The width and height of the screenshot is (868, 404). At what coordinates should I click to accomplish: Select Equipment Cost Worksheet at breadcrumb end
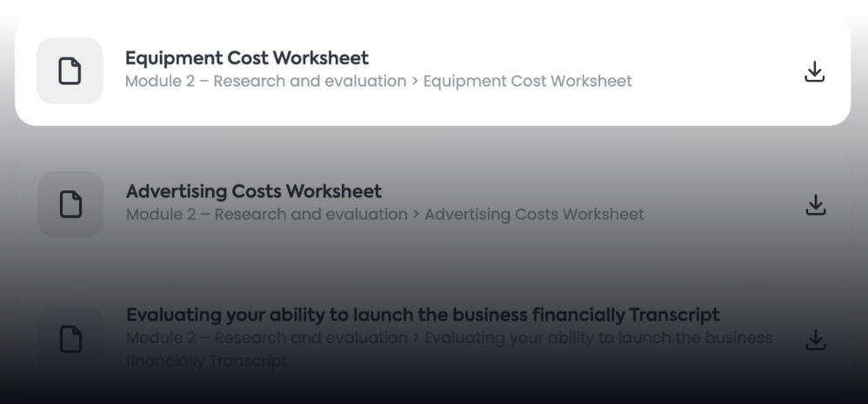coord(527,82)
